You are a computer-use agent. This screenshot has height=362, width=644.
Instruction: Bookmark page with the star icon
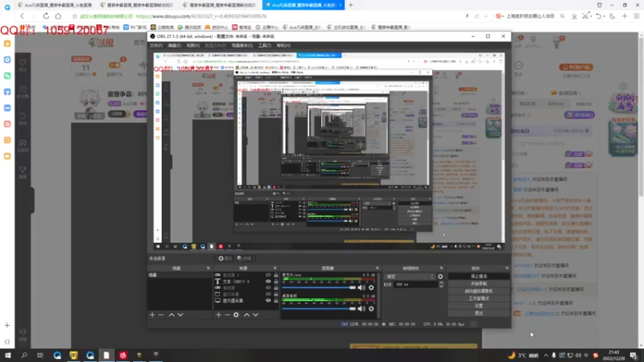click(x=74, y=16)
